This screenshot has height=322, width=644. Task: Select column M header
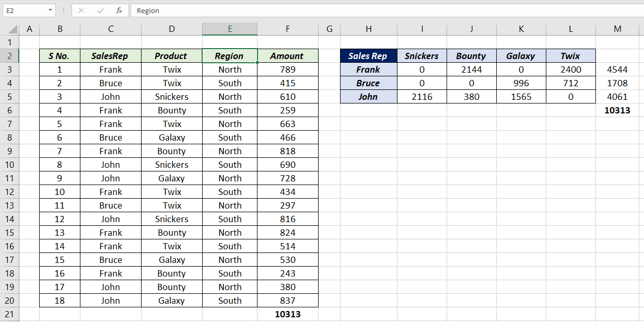617,29
